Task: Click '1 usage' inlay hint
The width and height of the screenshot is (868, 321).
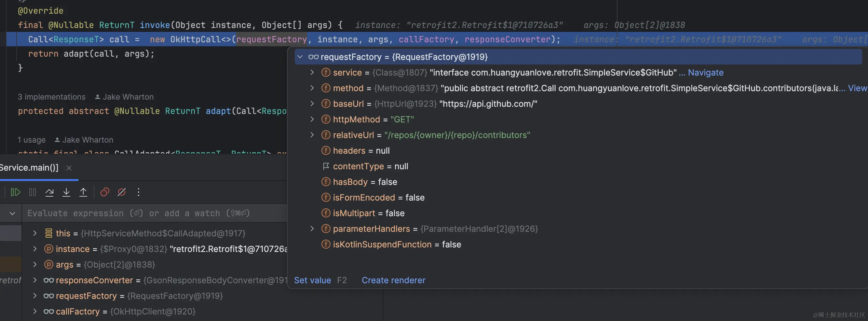Action: point(31,140)
